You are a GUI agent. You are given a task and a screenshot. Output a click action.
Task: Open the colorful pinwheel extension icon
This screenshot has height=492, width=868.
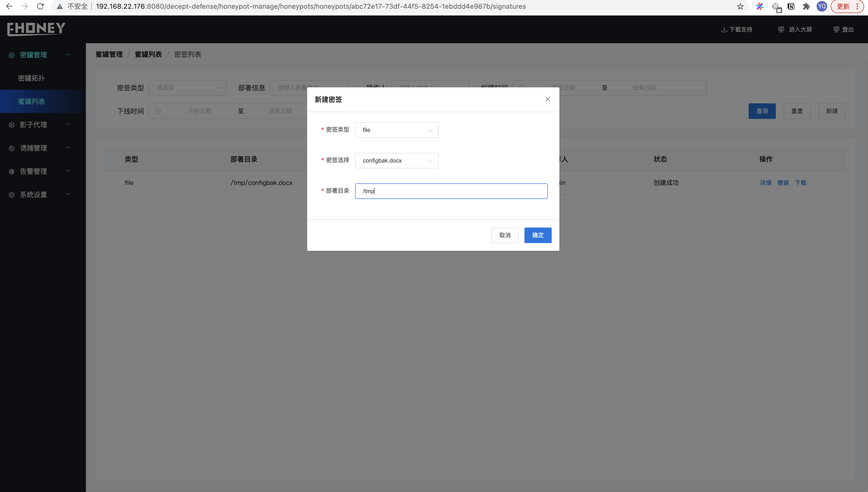click(760, 6)
